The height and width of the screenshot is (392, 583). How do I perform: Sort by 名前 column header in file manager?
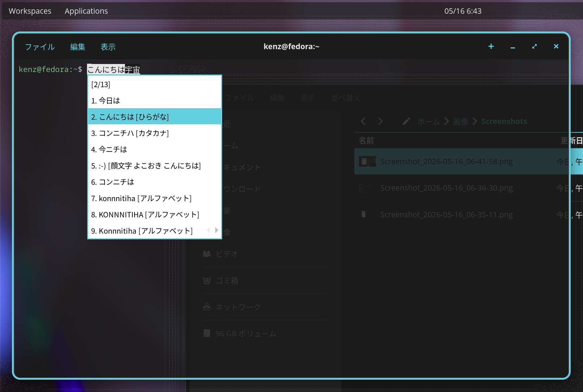(366, 141)
